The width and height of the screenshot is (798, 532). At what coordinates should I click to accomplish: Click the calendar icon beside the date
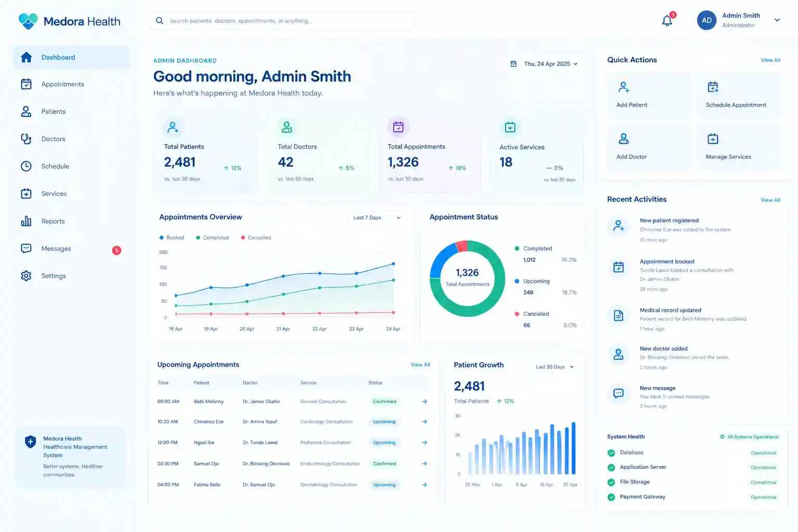(513, 64)
